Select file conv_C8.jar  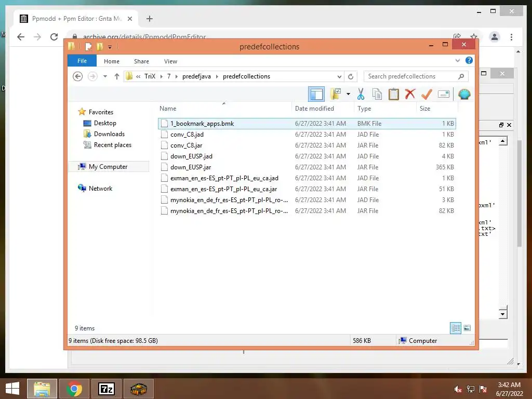pos(307,145)
